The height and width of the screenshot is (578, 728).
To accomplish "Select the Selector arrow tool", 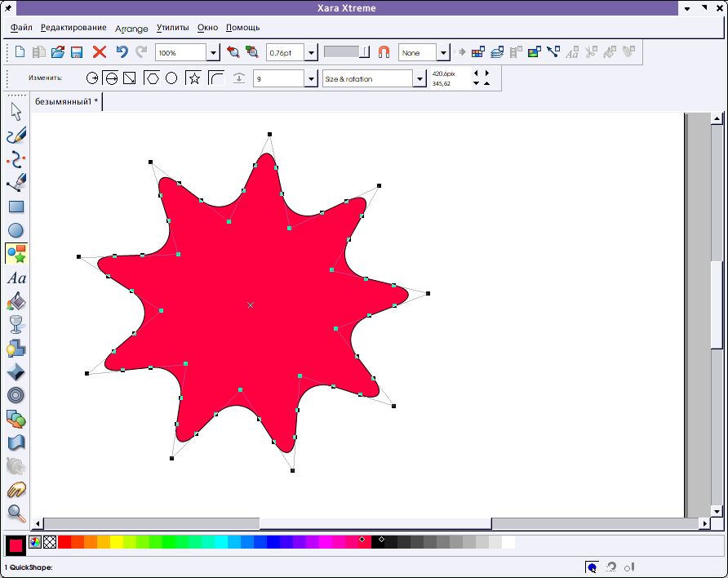I will [x=16, y=112].
